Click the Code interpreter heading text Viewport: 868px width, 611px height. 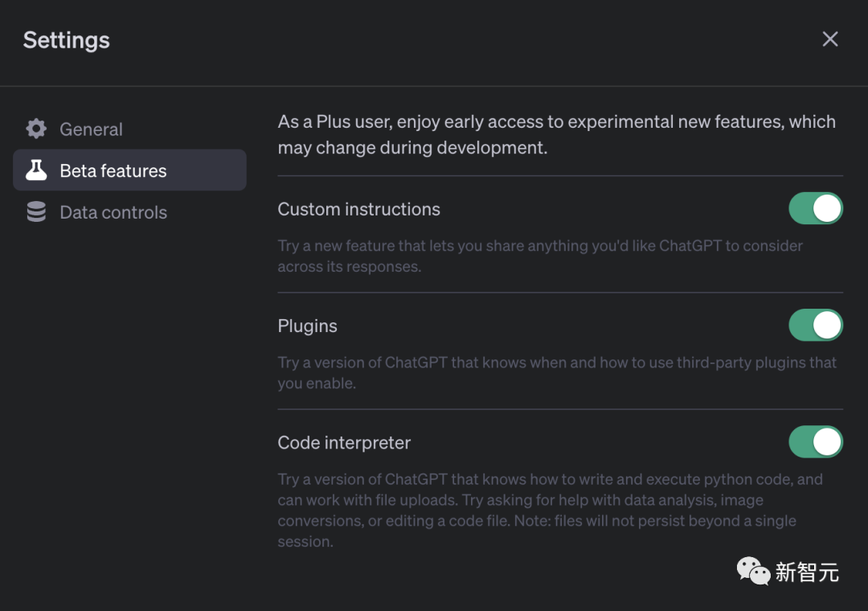[x=344, y=443]
